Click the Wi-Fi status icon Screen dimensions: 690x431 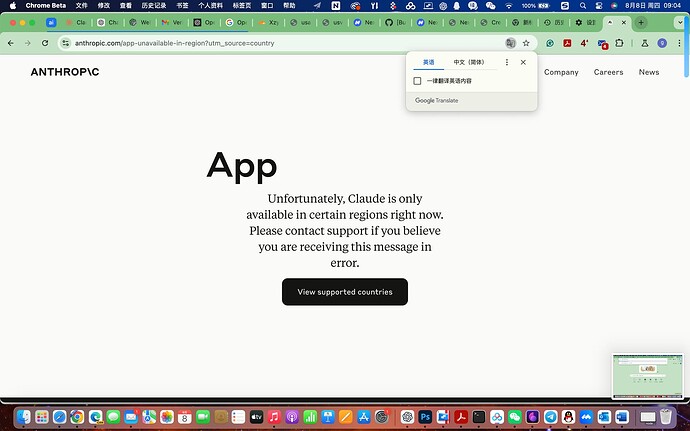(509, 6)
